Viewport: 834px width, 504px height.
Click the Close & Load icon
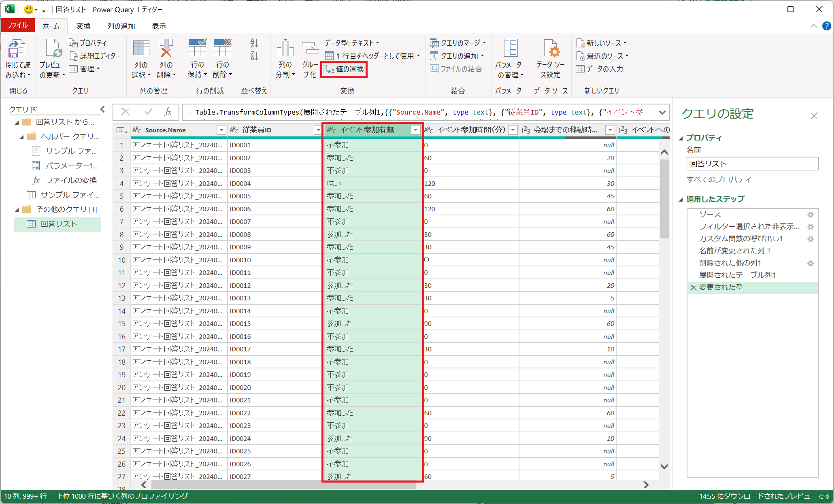tap(17, 49)
